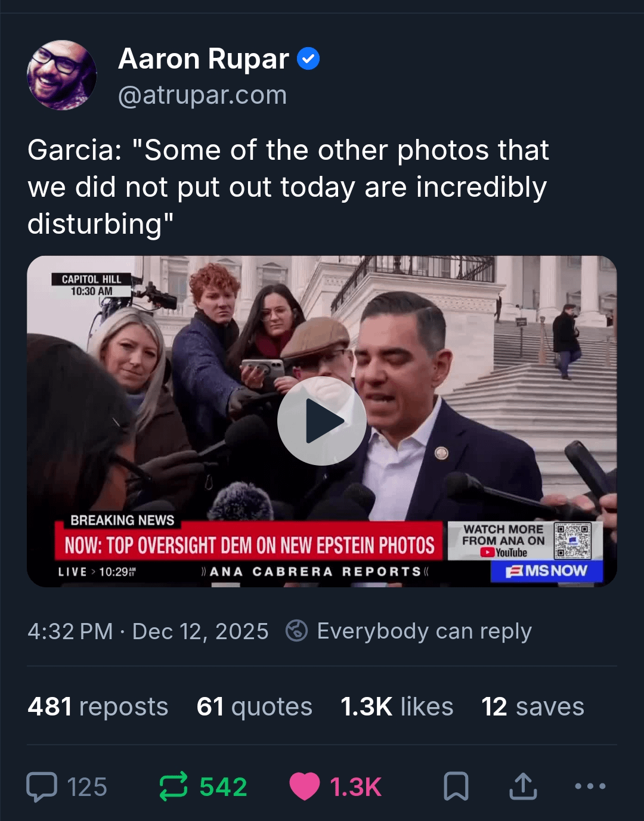Click the @atrupar.com handle
Screen dimensions: 644x821
click(203, 95)
